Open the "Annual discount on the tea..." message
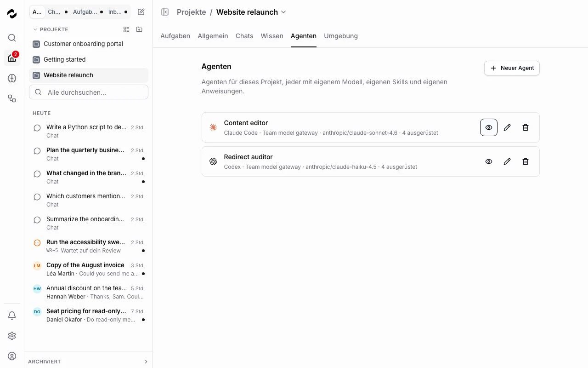The height and width of the screenshot is (368, 588). [89, 292]
